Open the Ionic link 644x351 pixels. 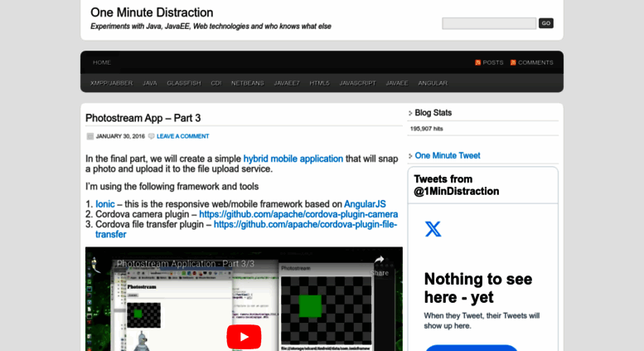[105, 204]
